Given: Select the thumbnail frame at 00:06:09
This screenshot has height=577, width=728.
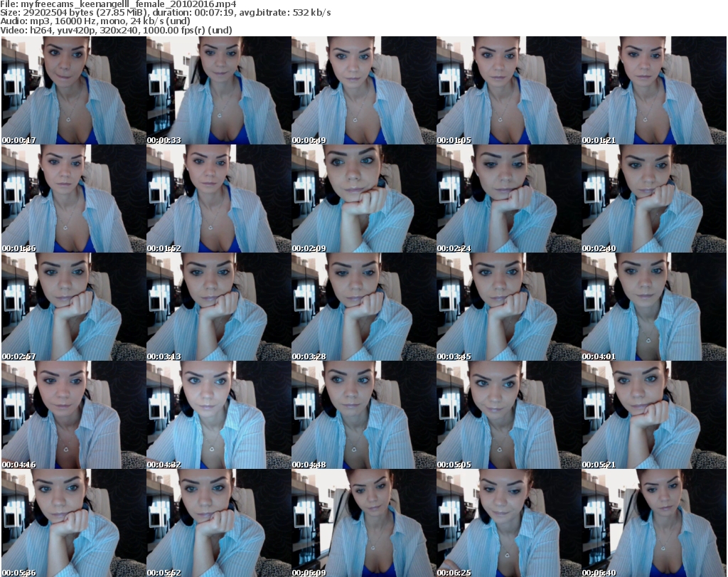Looking at the screenshot, I should [x=364, y=523].
